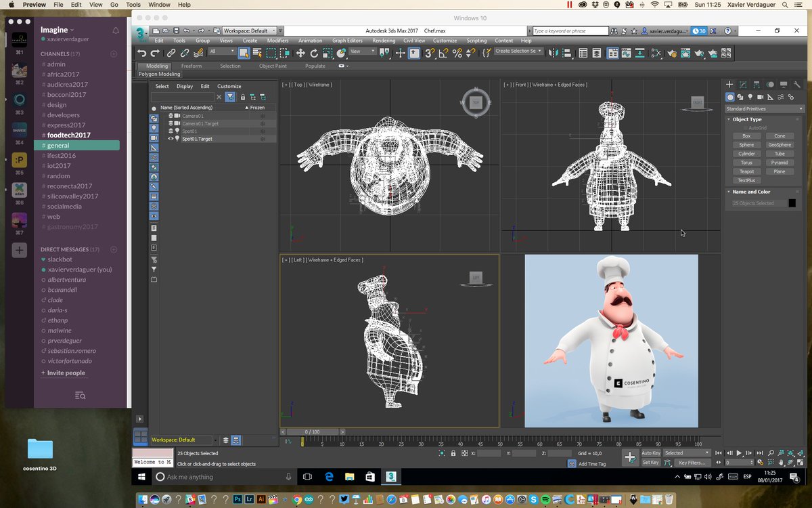
Task: Choose the Select and Uniform Scale tool
Action: click(328, 53)
